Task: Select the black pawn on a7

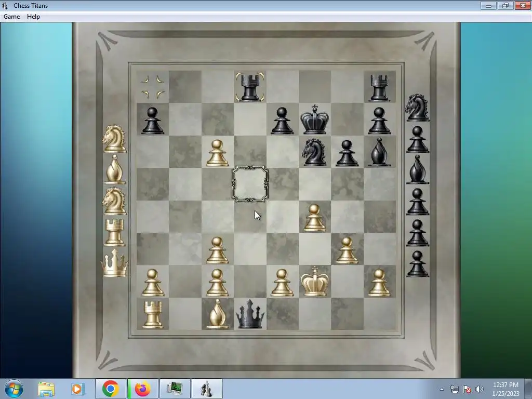Action: click(x=152, y=121)
